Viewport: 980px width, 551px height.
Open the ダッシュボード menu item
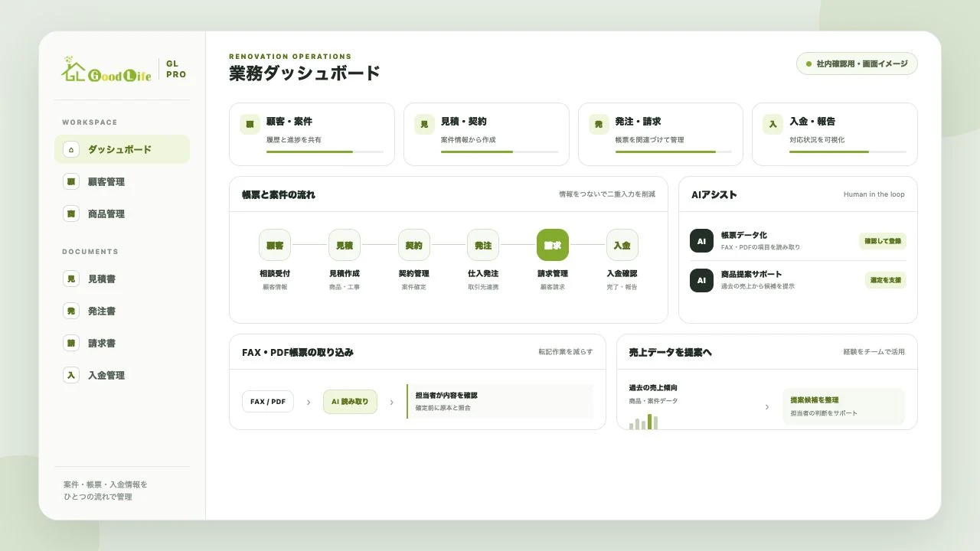(x=122, y=149)
